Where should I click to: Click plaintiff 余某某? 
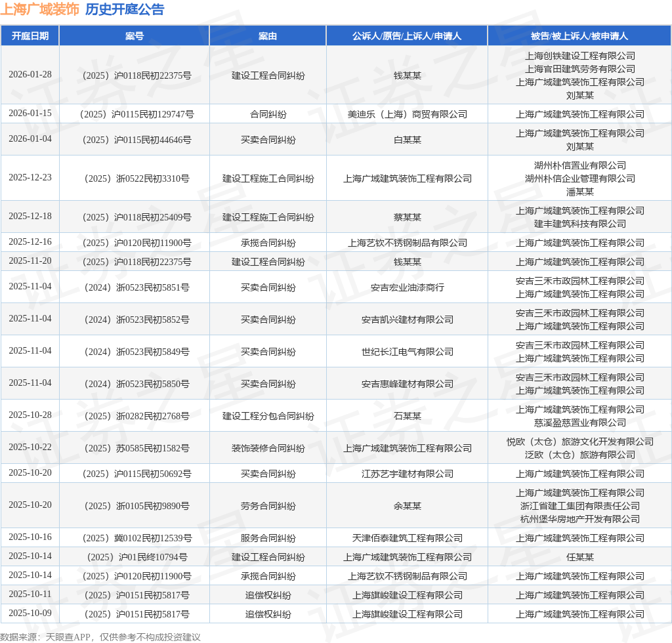[x=407, y=507]
